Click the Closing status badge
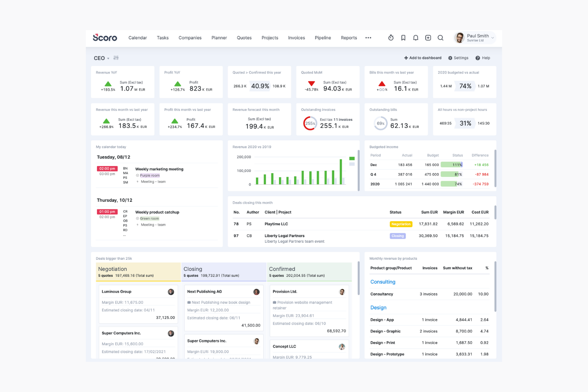The width and height of the screenshot is (588, 392). pyautogui.click(x=397, y=236)
